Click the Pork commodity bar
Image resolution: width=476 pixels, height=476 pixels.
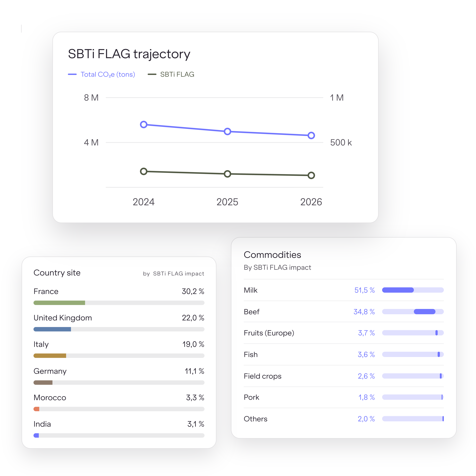click(x=413, y=397)
